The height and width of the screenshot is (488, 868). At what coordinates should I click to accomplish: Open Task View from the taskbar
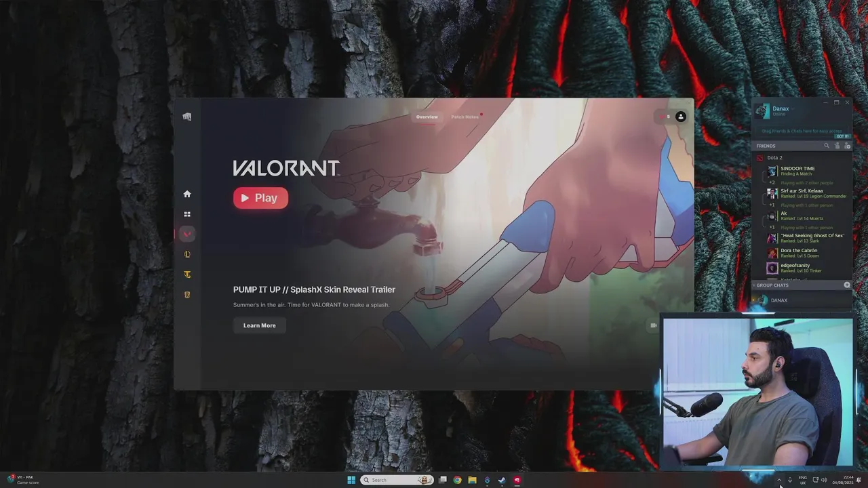(443, 480)
